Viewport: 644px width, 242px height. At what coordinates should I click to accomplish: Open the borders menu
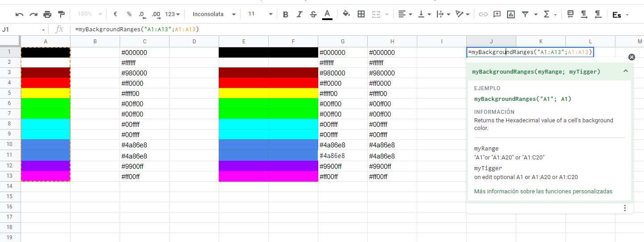(361, 14)
